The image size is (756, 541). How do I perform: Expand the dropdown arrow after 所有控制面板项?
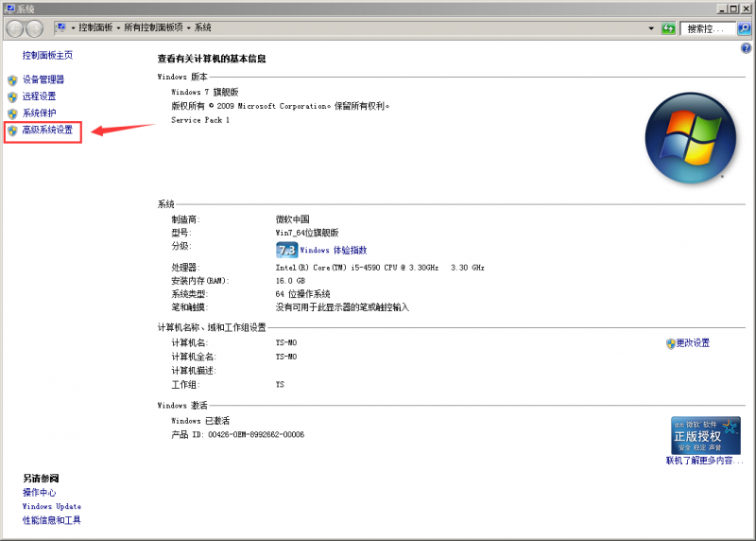188,28
